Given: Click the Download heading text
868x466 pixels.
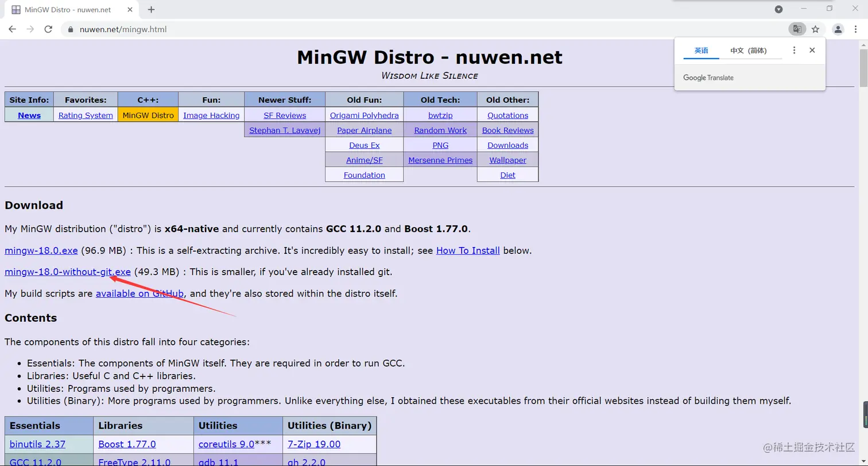Looking at the screenshot, I should click(34, 205).
